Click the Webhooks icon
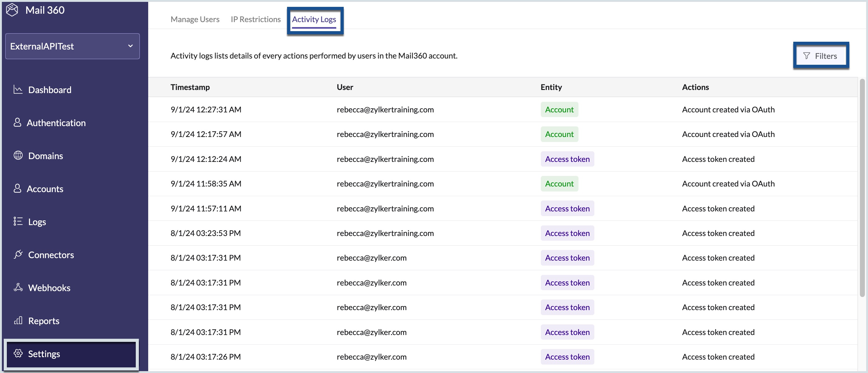868x373 pixels. click(18, 287)
